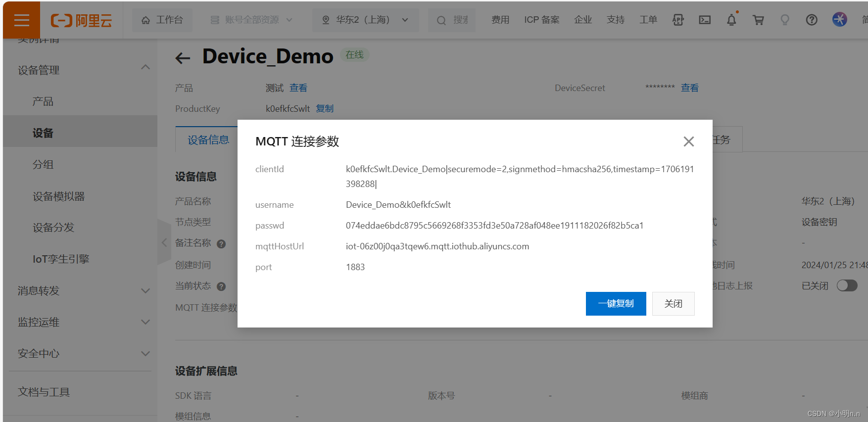Open the hamburger main menu
Image resolution: width=868 pixels, height=422 pixels.
pos(21,20)
